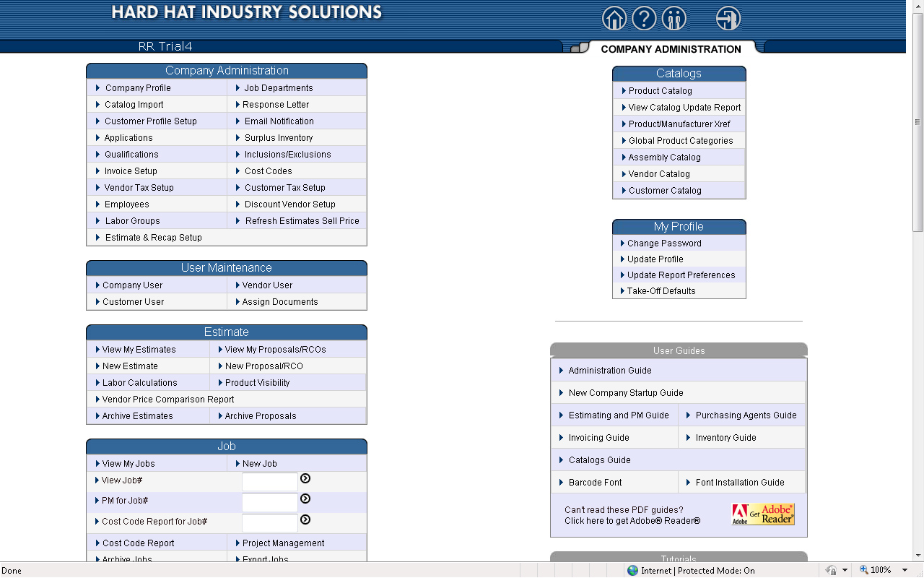
Task: Open Catalog Import
Action: coord(134,105)
